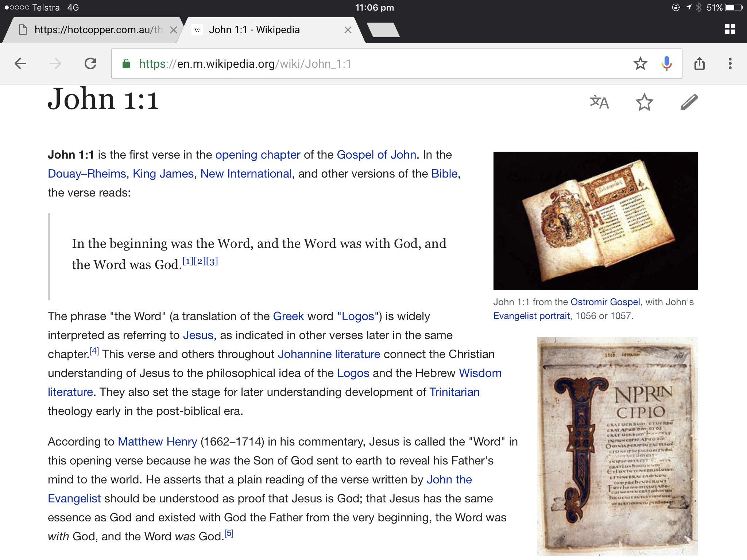Edit the article with pencil icon
The height and width of the screenshot is (560, 747).
(689, 102)
